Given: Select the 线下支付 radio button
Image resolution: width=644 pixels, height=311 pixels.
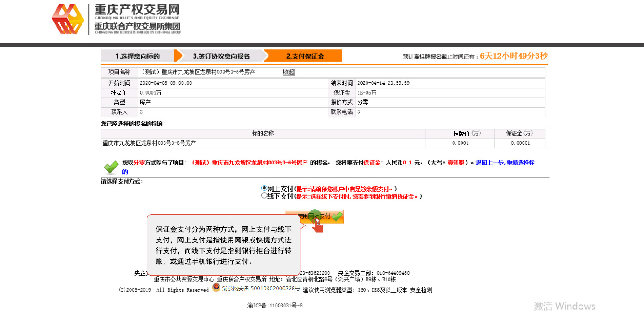Looking at the screenshot, I should [x=264, y=195].
